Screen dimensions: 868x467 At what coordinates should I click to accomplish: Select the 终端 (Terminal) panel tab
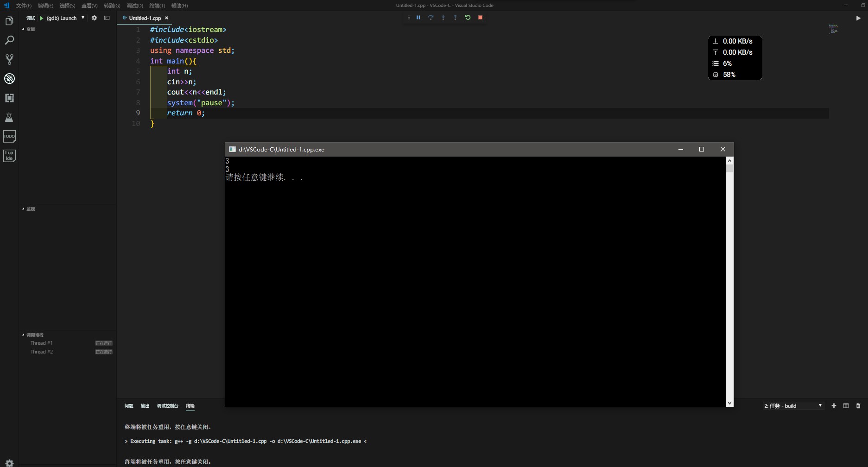coord(190,406)
